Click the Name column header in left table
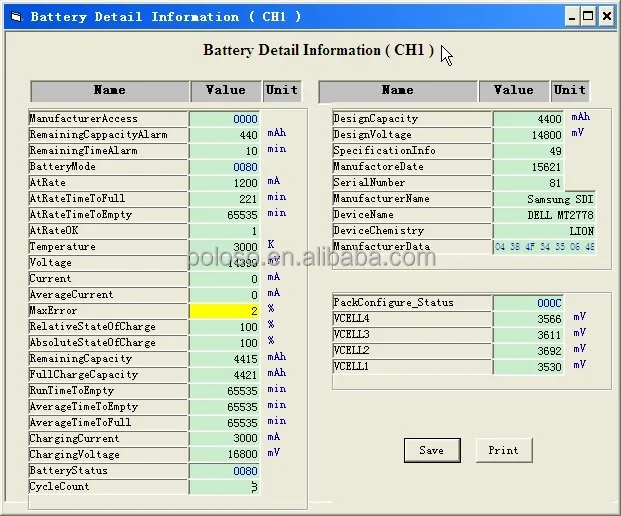The image size is (621, 516). point(109,91)
